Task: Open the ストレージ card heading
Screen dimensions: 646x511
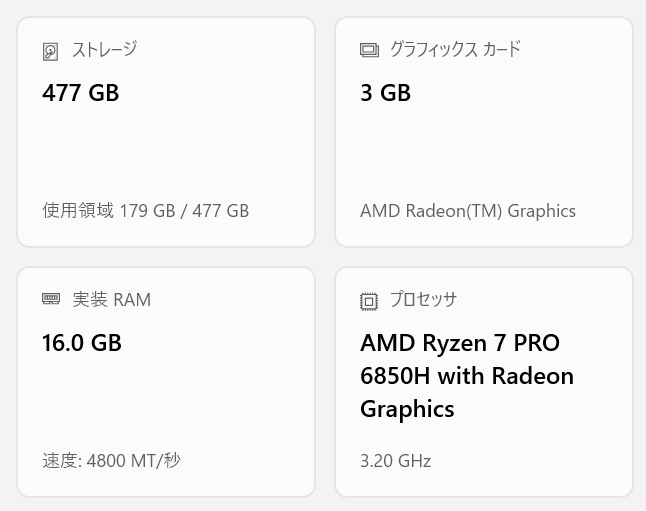Action: [104, 49]
